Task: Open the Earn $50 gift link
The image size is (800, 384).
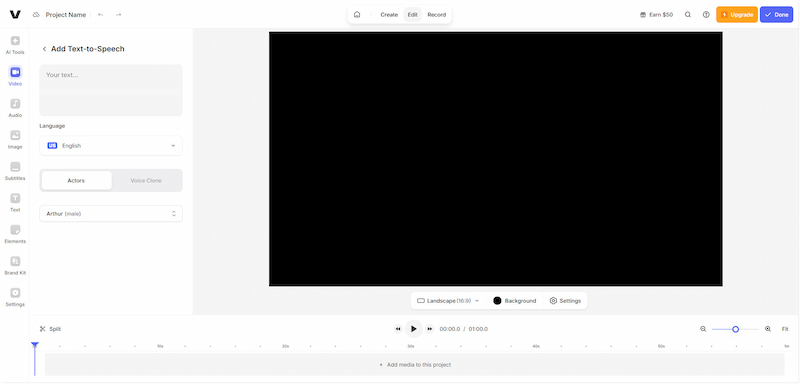Action: click(x=657, y=15)
